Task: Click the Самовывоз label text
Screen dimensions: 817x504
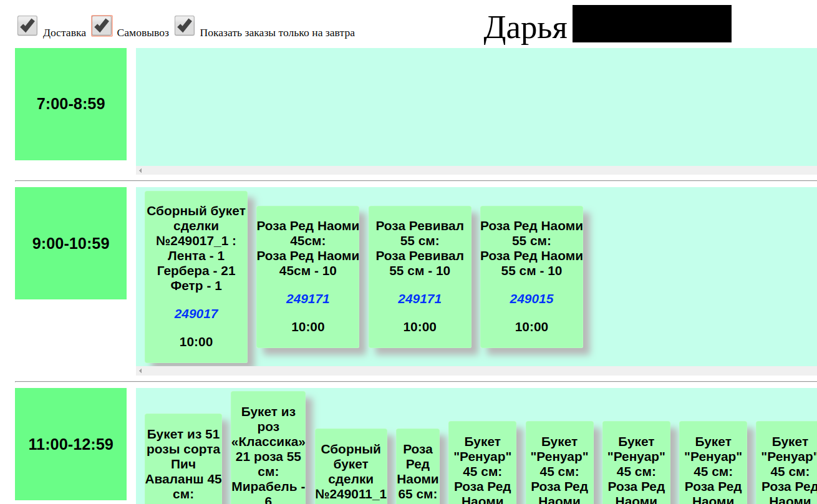Action: click(x=143, y=33)
